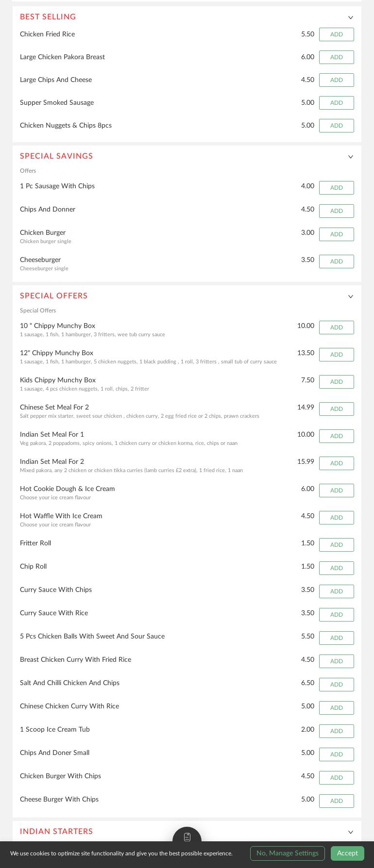Viewport: 374px width, 868px height.
Task: Add the 10" Chippy Munchy Box
Action: [336, 328]
